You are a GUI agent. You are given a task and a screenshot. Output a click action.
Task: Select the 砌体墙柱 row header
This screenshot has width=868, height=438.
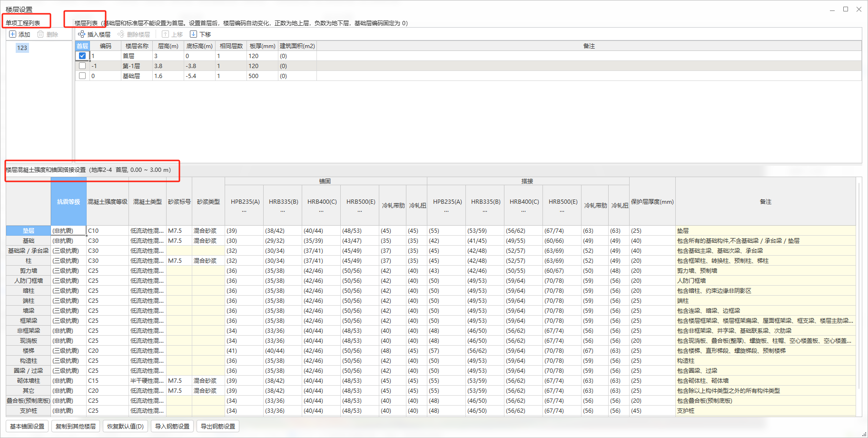click(29, 380)
